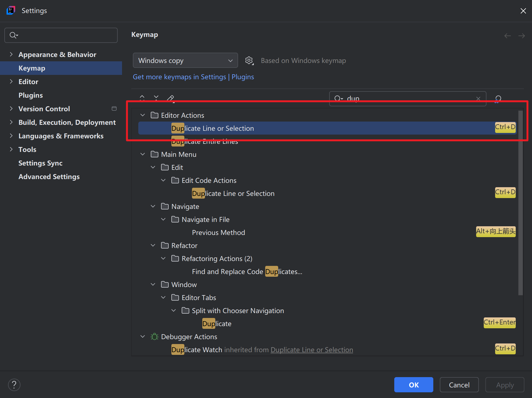Collapse the Window folder node
Screen dimensions: 532x398
[x=153, y=285]
